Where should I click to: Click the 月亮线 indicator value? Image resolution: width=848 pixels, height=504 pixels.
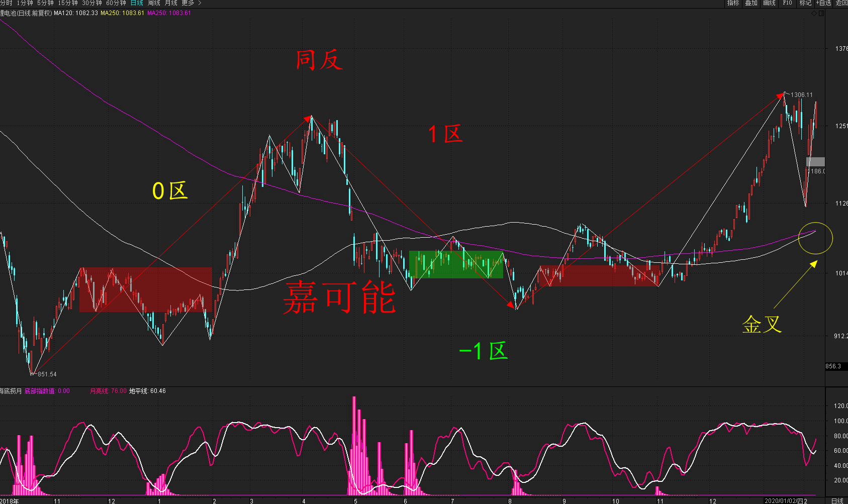click(x=108, y=391)
